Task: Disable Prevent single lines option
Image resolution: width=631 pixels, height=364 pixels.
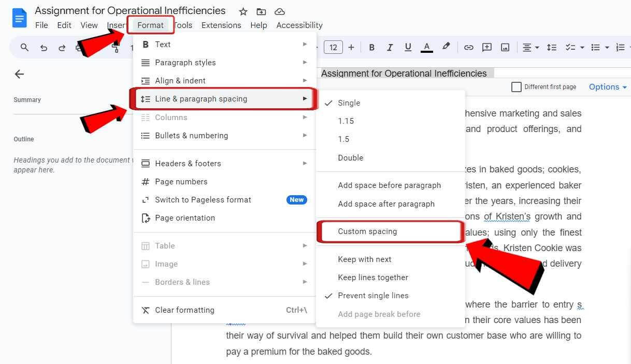Action: pyautogui.click(x=374, y=295)
